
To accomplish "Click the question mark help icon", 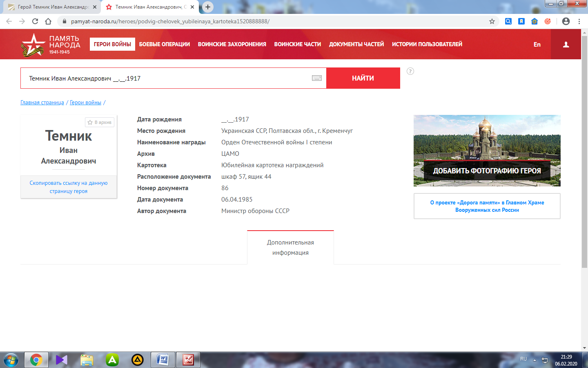I will click(x=410, y=71).
